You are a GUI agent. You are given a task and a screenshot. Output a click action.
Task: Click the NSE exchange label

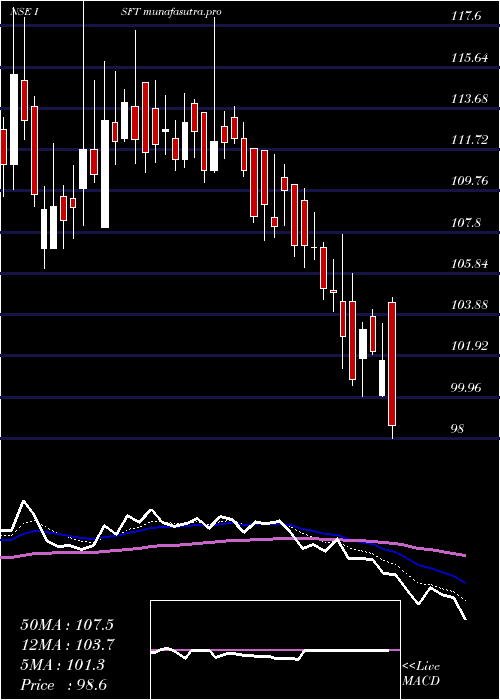point(21,12)
